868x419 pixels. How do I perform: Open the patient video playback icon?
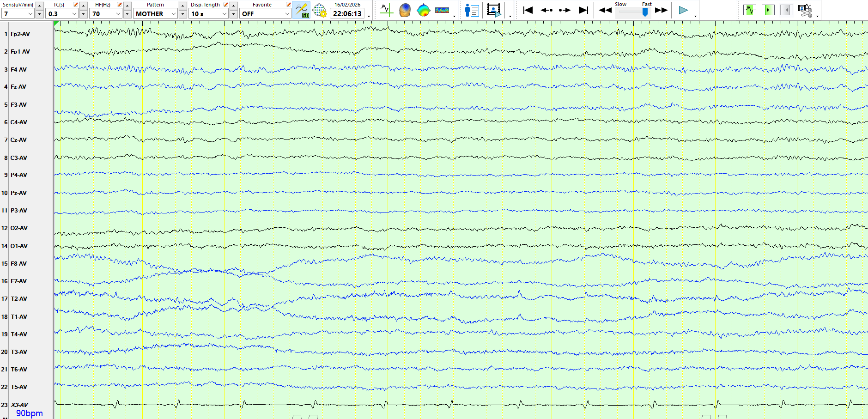[493, 10]
